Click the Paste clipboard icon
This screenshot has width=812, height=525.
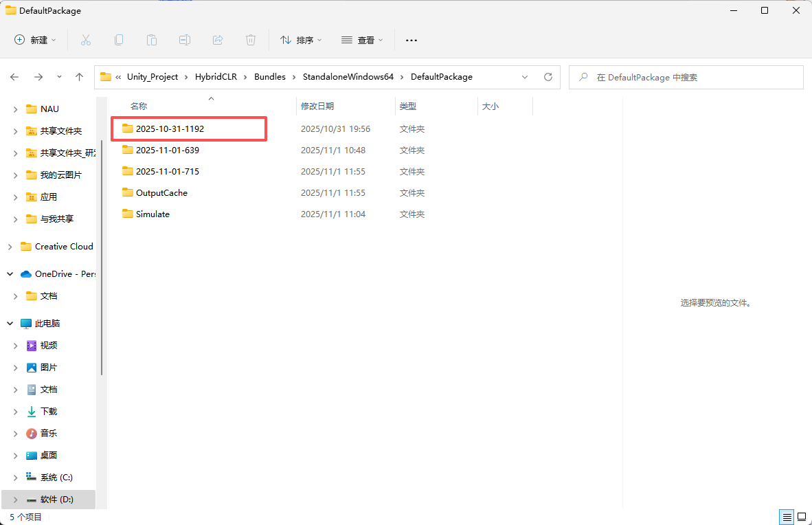point(152,40)
